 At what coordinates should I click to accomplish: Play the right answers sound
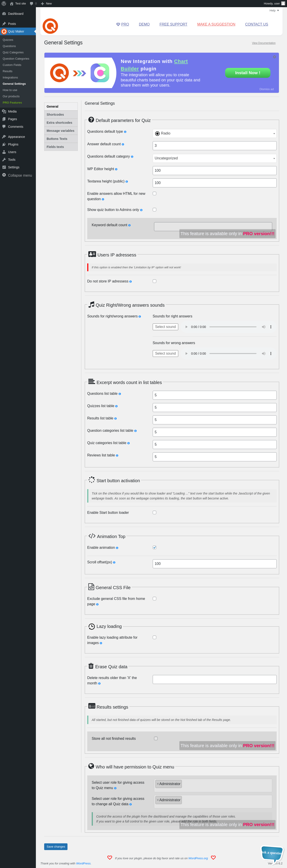click(186, 327)
